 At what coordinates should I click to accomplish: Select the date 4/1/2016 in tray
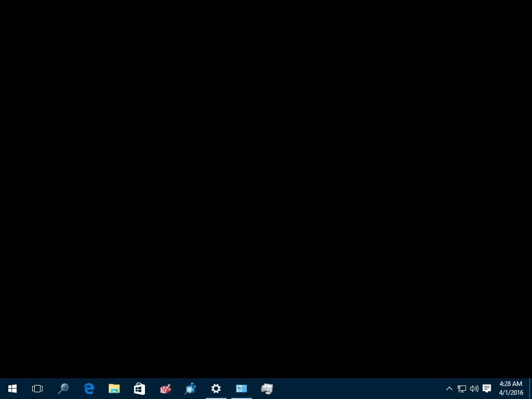(510, 392)
